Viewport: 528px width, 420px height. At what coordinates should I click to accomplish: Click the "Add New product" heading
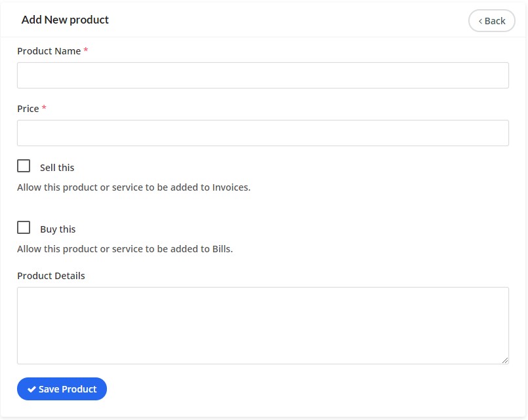pos(65,20)
